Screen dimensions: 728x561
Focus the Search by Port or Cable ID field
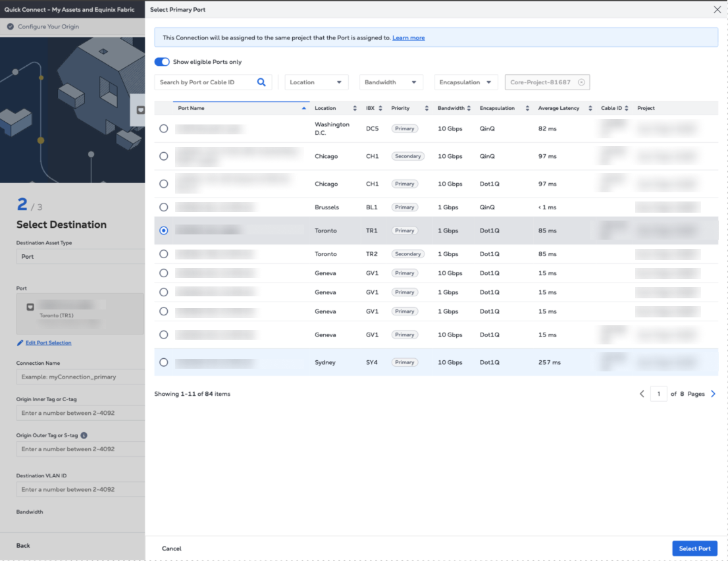pyautogui.click(x=206, y=82)
